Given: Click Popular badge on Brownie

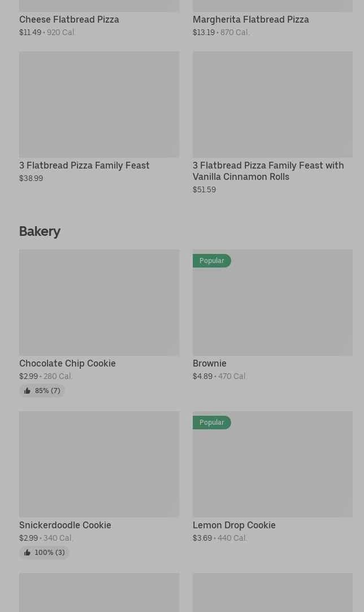Looking at the screenshot, I should click(212, 261).
